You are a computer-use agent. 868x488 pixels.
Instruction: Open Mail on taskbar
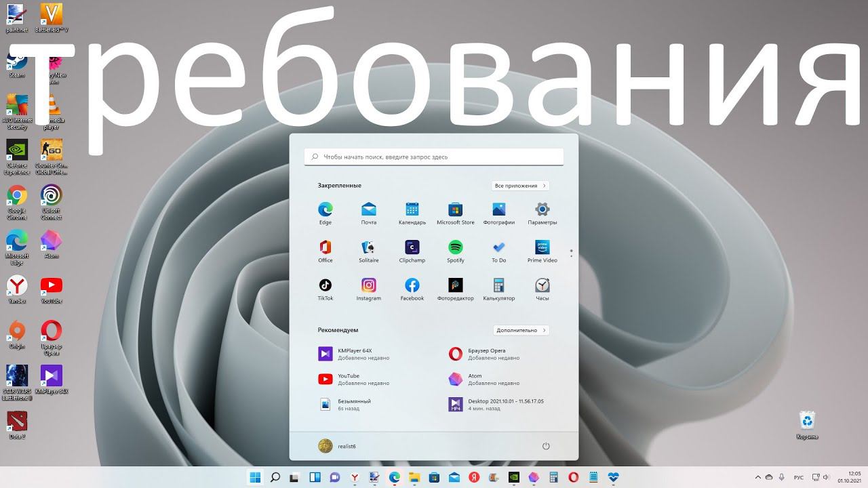point(454,477)
